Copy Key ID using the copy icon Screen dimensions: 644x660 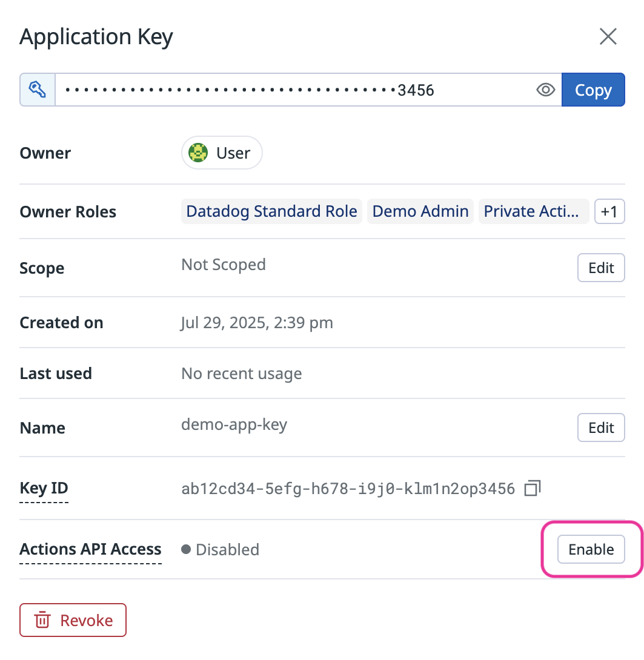coord(533,488)
